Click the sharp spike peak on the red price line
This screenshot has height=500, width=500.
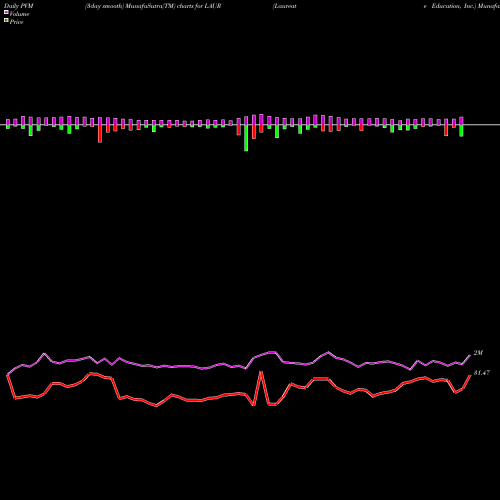tap(261, 372)
